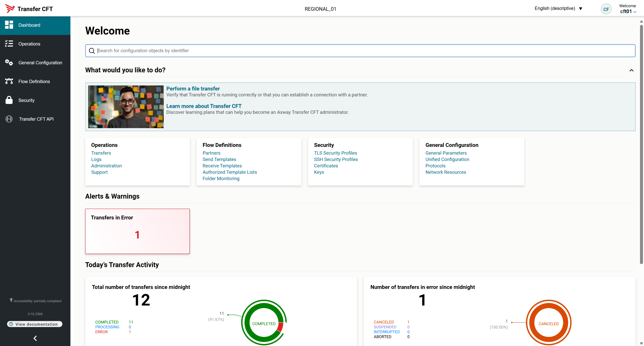Collapse the 'What would you like to do?' section
Image resolution: width=644 pixels, height=346 pixels.
(x=631, y=70)
